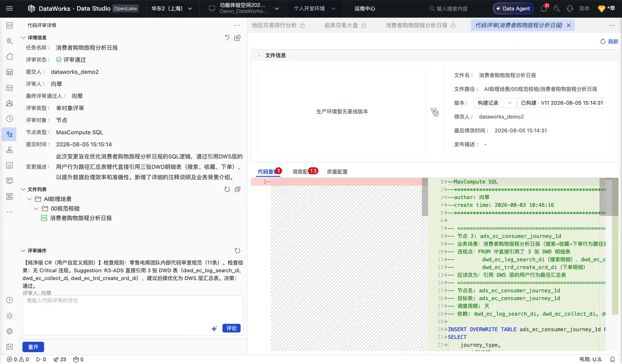The width and height of the screenshot is (622, 364).
Task: Click the share icon in 详情信息 header
Action: [238, 38]
